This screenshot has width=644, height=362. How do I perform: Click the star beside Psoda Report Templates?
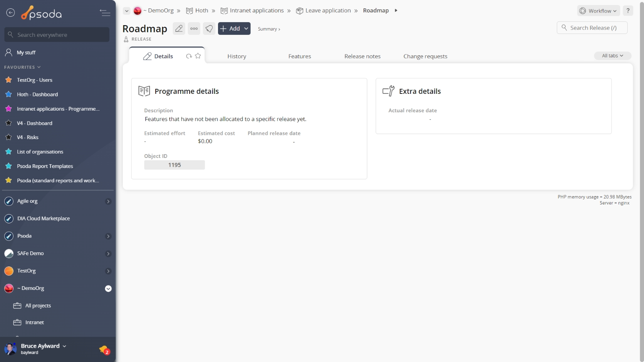tap(8, 166)
